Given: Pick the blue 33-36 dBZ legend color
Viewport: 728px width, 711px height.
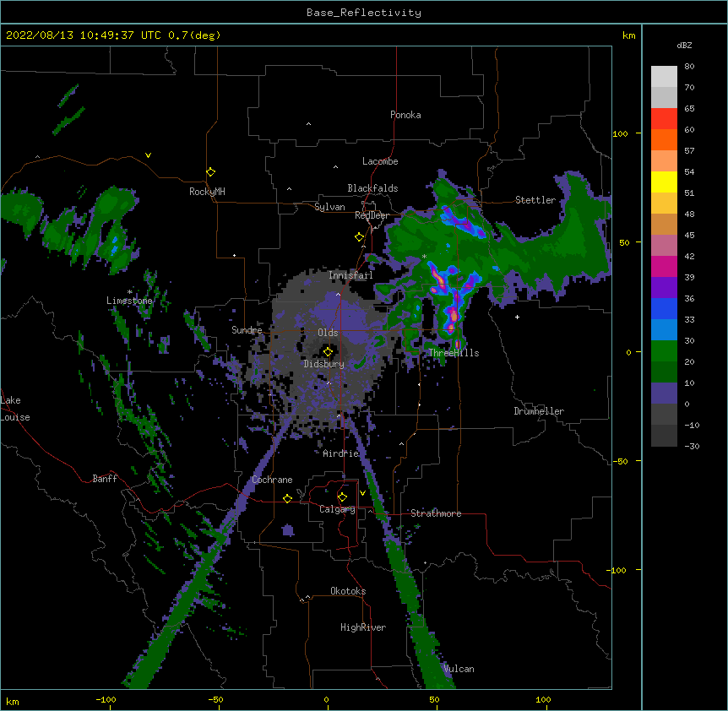Looking at the screenshot, I should (664, 308).
